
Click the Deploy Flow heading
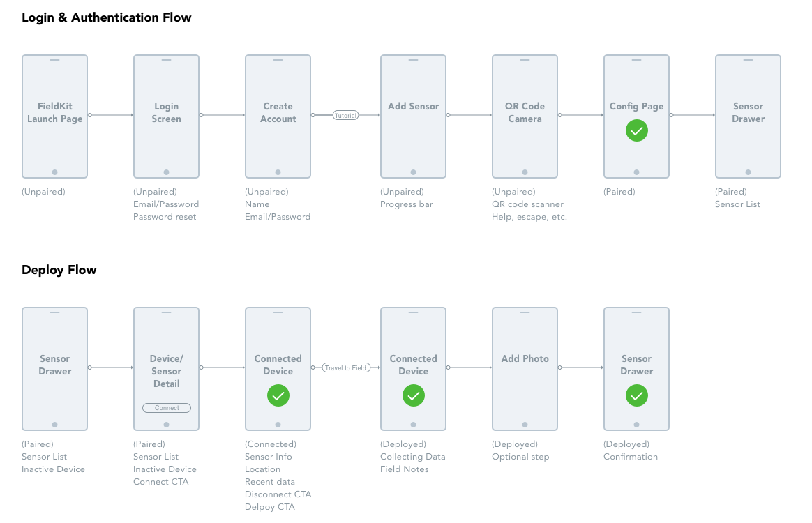[59, 271]
